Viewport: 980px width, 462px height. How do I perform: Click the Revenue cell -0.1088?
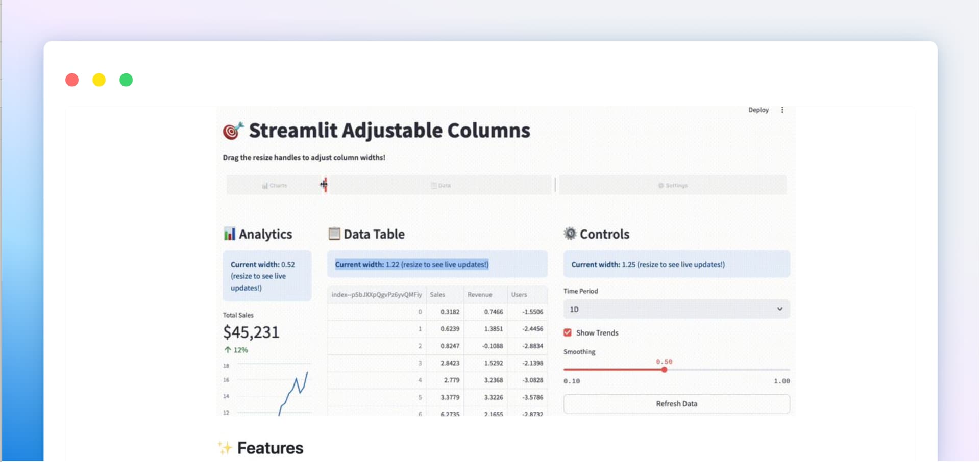point(485,346)
